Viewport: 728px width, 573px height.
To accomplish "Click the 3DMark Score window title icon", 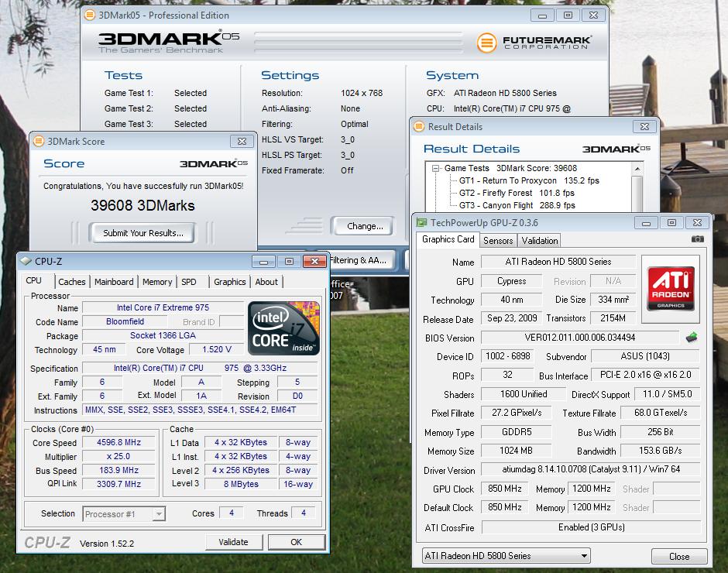I will (39, 141).
